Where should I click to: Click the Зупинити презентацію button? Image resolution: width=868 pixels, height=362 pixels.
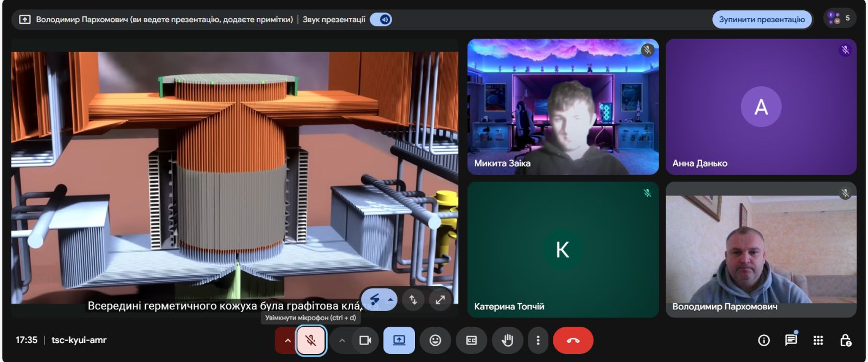762,20
